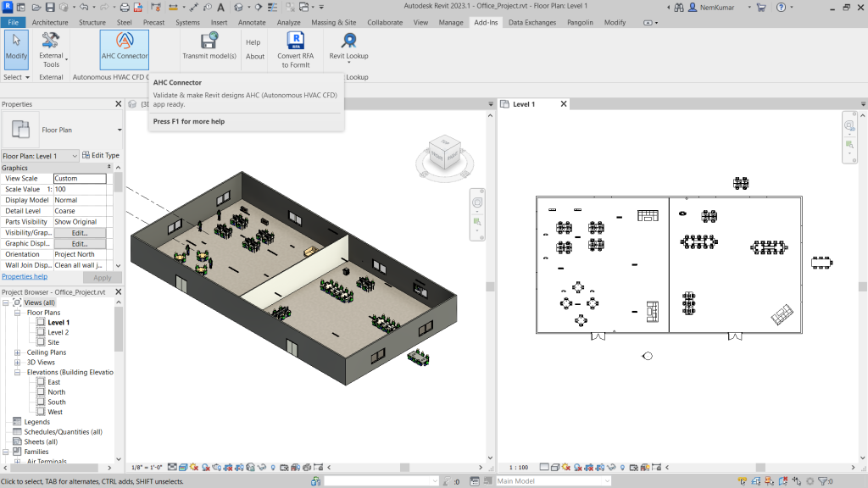Collapse the Views (all) tree node
868x488 pixels.
click(x=6, y=302)
